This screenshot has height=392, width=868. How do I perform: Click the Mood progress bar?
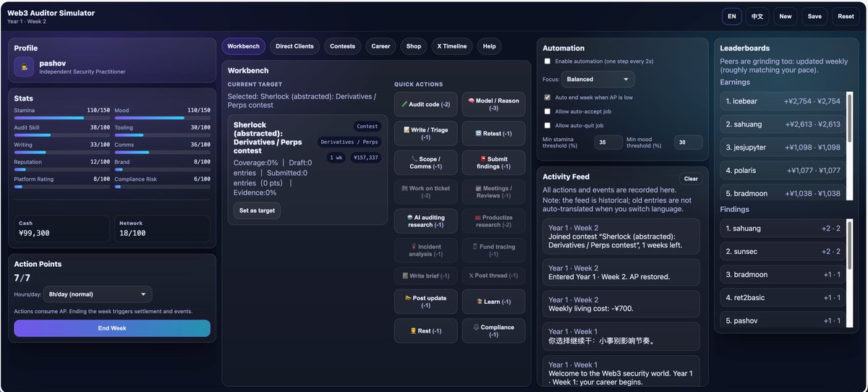(163, 117)
